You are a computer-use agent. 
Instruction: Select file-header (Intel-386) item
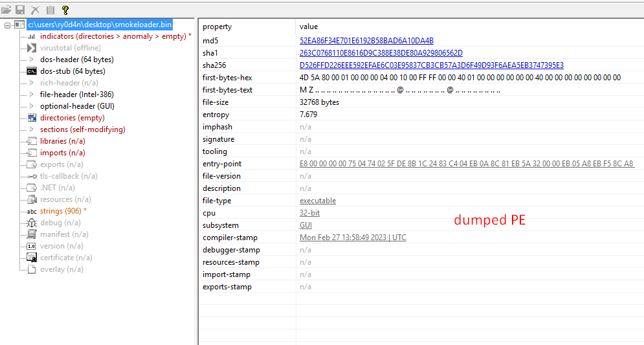pos(77,95)
